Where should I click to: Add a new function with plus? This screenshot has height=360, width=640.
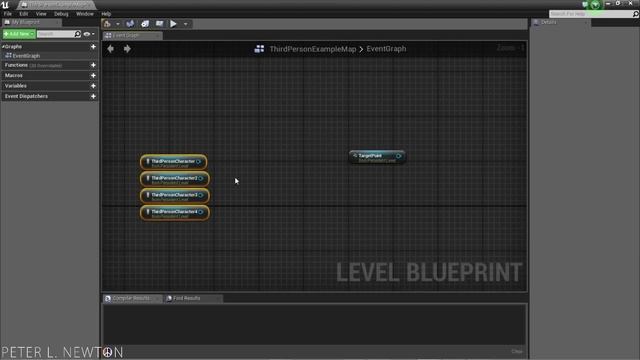point(93,65)
